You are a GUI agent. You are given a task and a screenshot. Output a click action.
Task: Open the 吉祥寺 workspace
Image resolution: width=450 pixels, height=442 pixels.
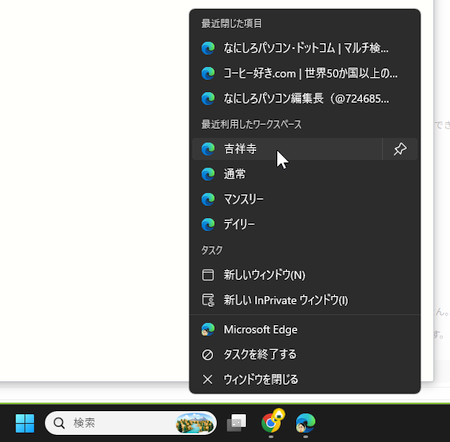[287, 149]
